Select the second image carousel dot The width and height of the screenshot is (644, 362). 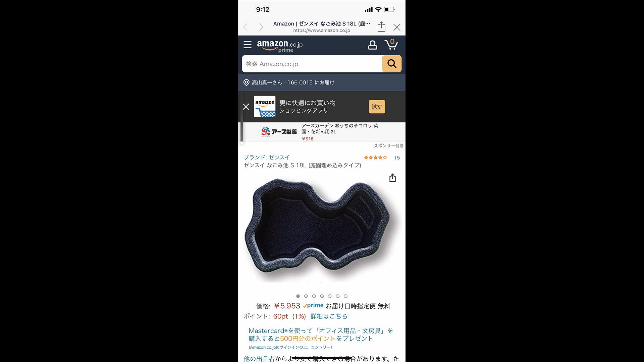coord(306,296)
